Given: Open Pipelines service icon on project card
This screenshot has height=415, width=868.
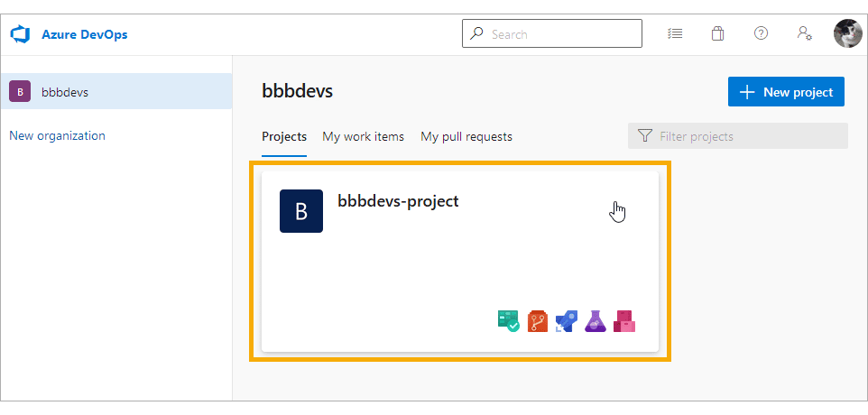Looking at the screenshot, I should [567, 321].
